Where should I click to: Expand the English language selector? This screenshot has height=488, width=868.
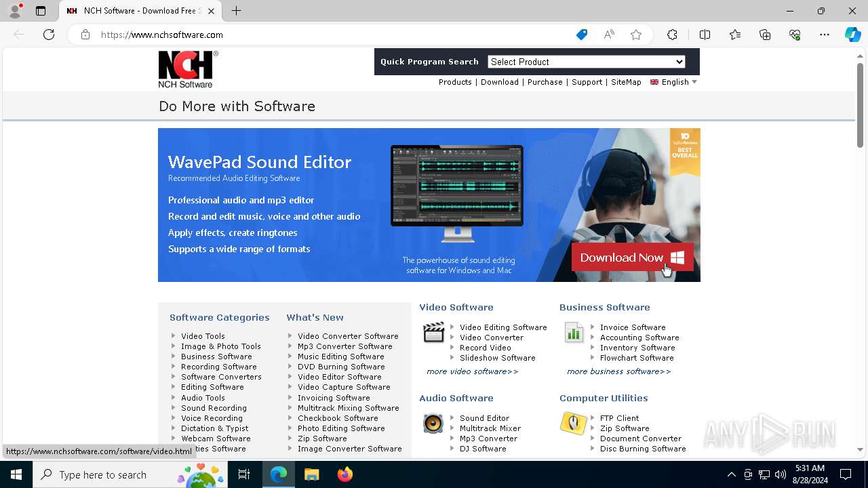click(673, 82)
